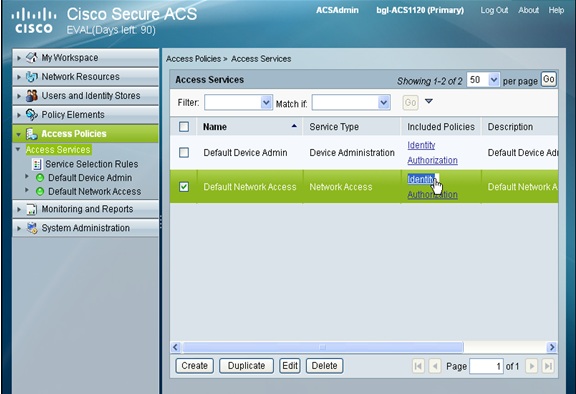Click the sort arrow in the Name column
576x394 pixels.
294,126
